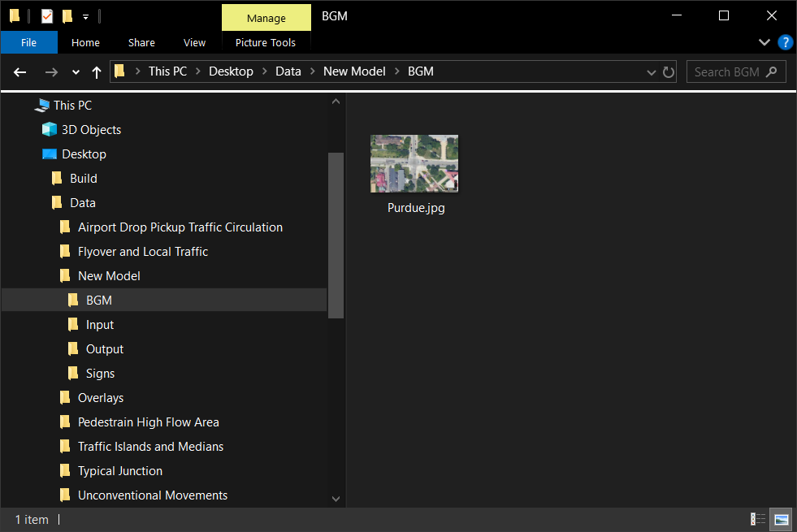Image resolution: width=797 pixels, height=532 pixels.
Task: Click Desktop in the address breadcrumb
Action: (231, 71)
